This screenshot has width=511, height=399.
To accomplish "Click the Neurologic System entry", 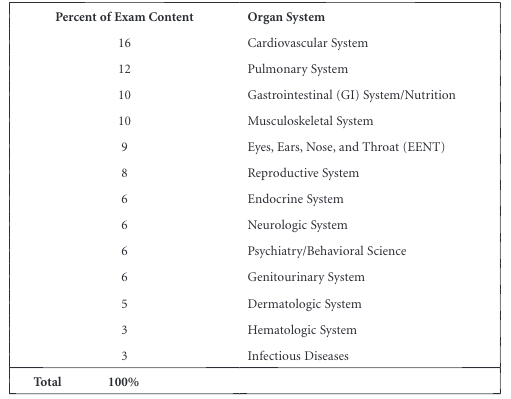I will point(297,225).
